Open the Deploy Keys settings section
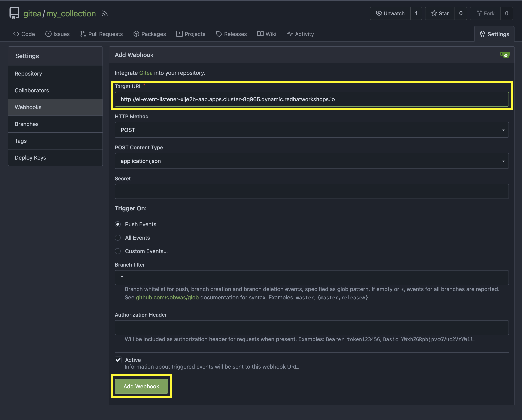 pyautogui.click(x=30, y=157)
